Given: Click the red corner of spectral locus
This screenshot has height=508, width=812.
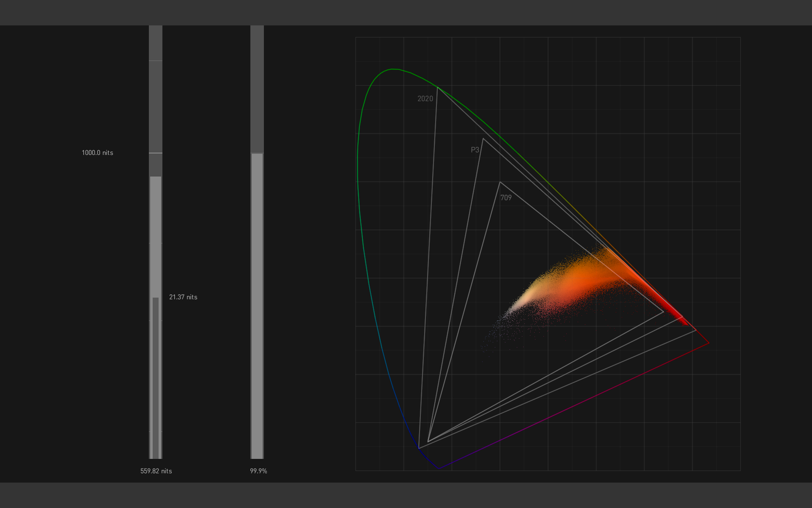Looking at the screenshot, I should click(709, 343).
